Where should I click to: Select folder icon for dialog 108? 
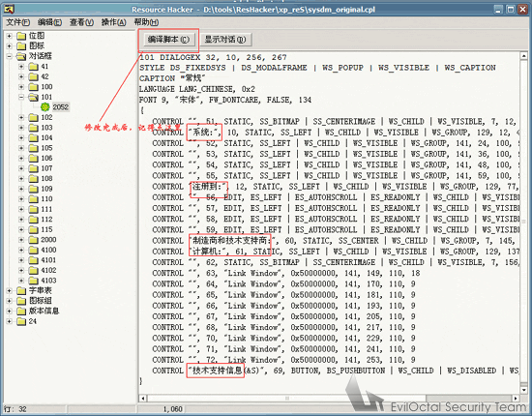tap(33, 178)
